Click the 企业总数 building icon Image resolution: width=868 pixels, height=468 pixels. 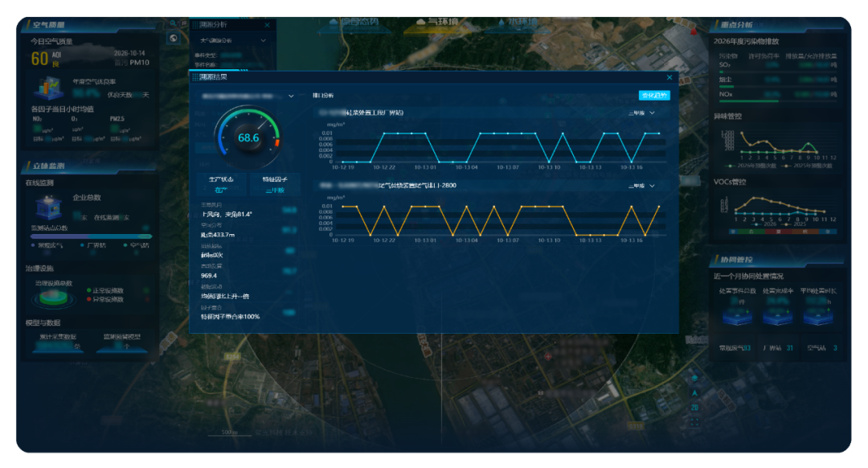(49, 207)
